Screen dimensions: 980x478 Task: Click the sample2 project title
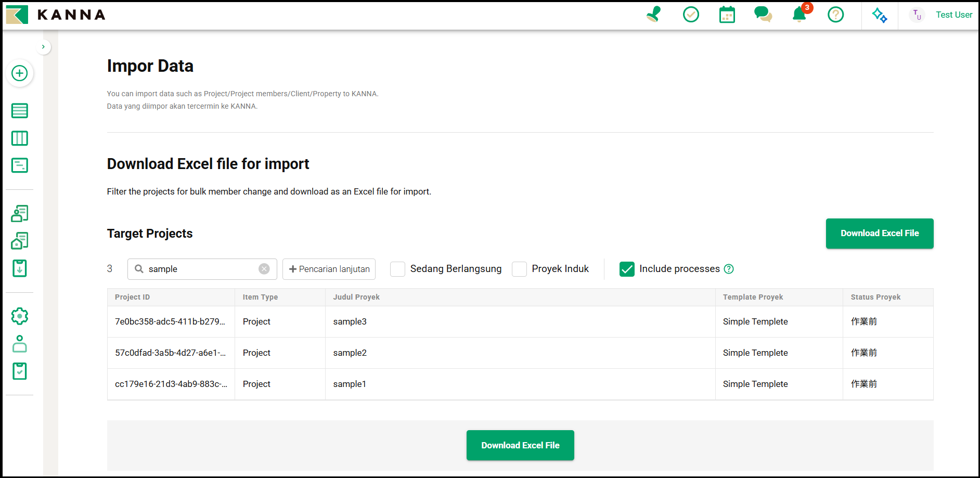[x=350, y=353]
